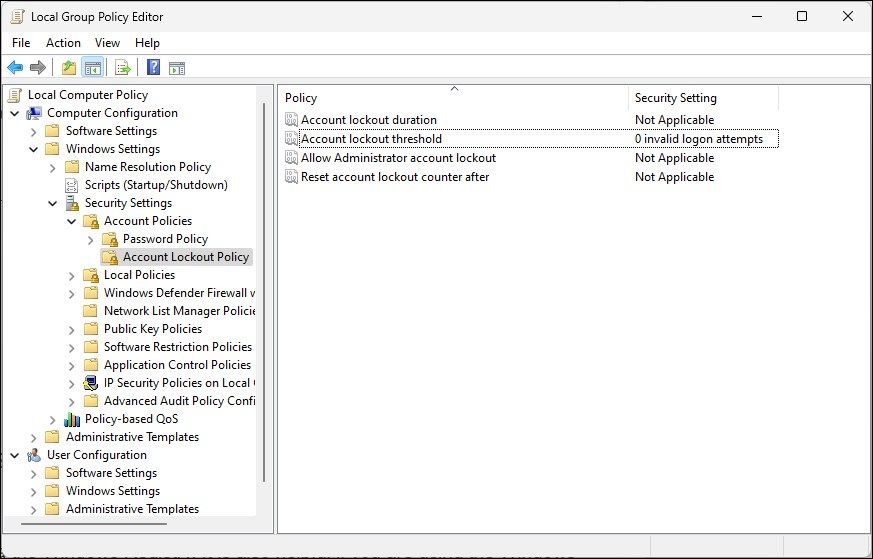
Task: Open the Action menu
Action: [63, 43]
